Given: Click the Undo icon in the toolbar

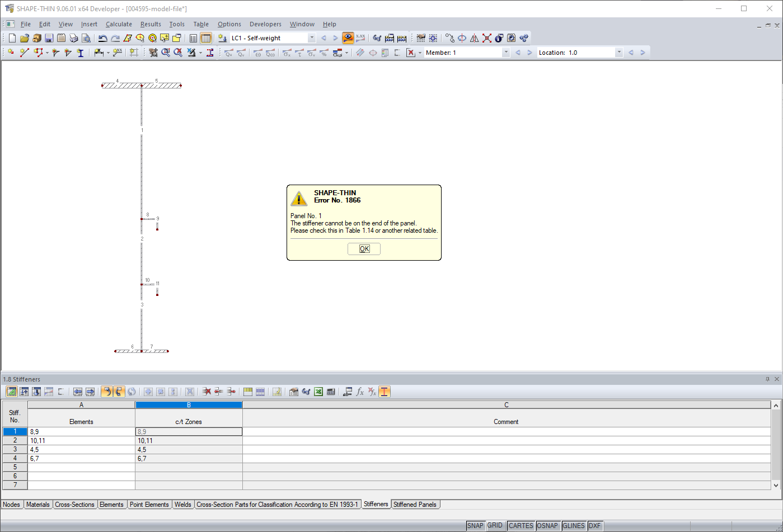Looking at the screenshot, I should (102, 37).
